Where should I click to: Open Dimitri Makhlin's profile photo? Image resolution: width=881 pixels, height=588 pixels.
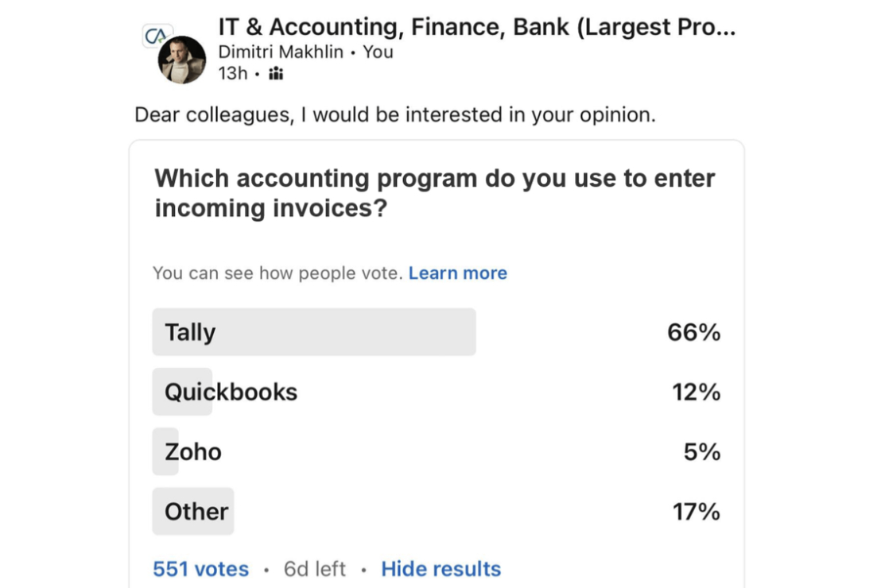(182, 60)
